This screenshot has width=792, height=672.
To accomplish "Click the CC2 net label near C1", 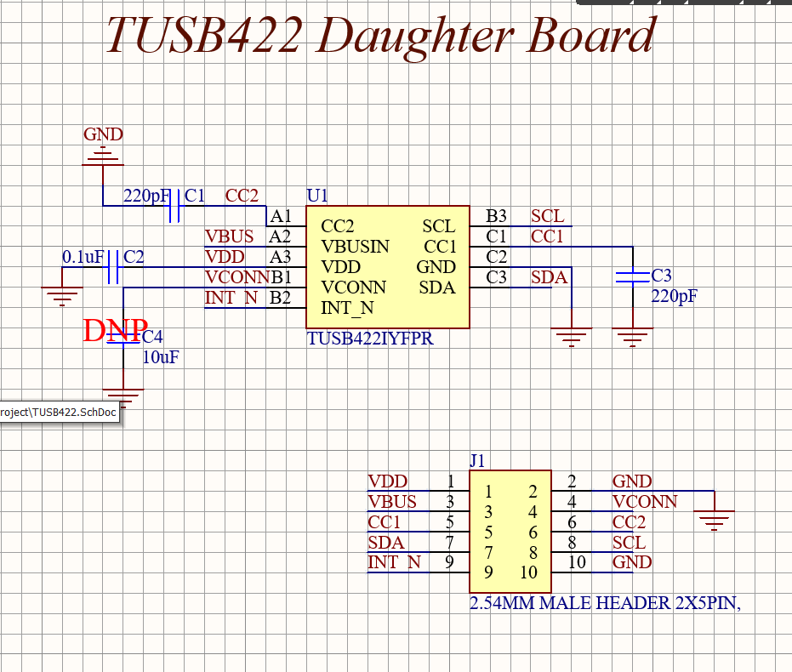I will coord(242,196).
